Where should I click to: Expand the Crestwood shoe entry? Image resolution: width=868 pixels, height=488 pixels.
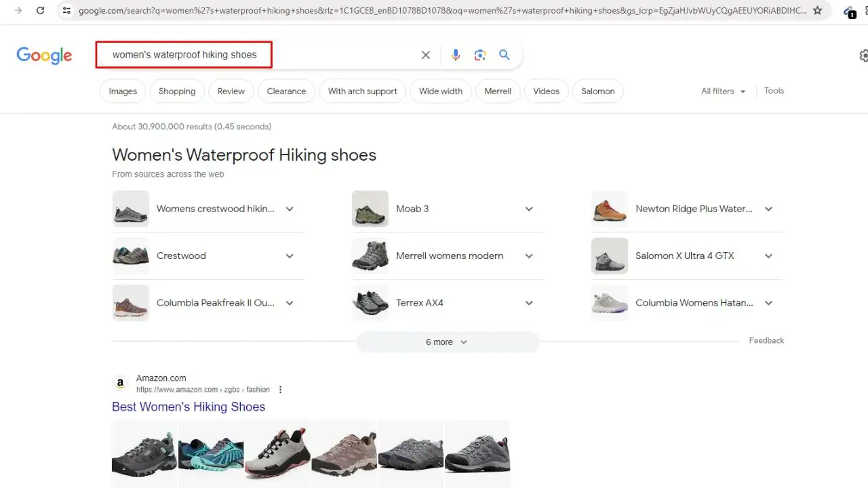pyautogui.click(x=290, y=256)
